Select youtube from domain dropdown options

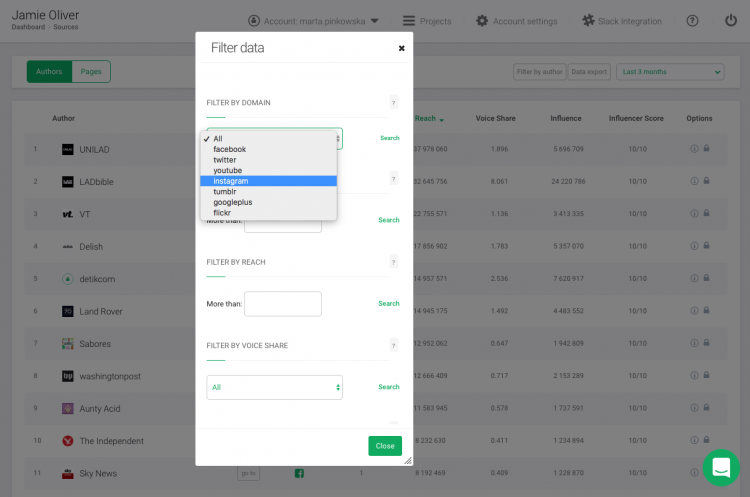tap(268, 170)
